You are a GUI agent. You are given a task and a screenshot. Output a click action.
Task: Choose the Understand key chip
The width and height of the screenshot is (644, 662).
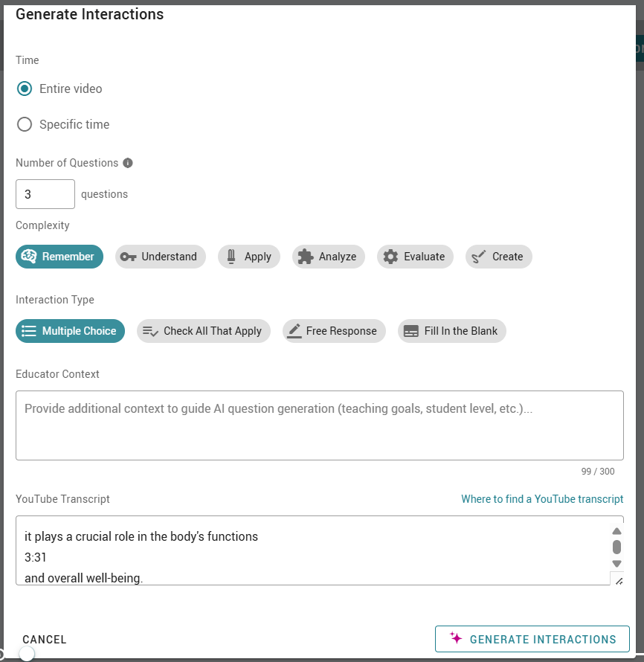161,257
